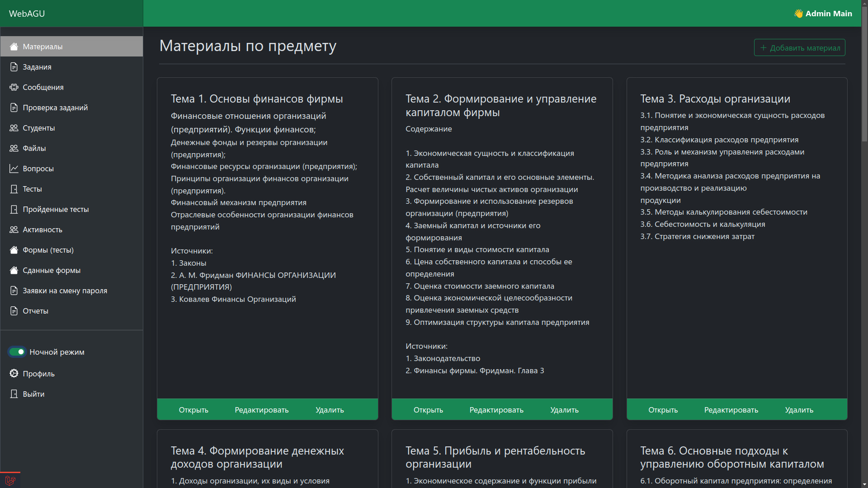
Task: Click the document icon beside Заявки на смену пароля
Action: [14, 291]
